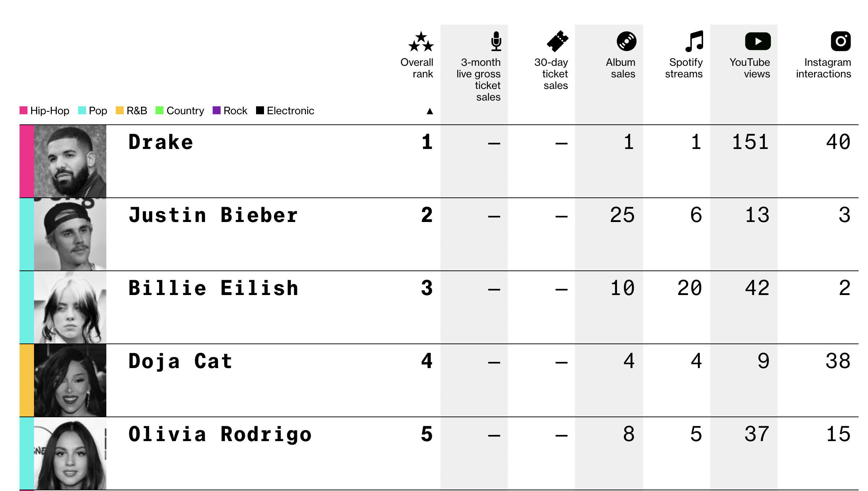868x491 pixels.
Task: Open Billie Eilish's artist name link
Action: pos(213,288)
